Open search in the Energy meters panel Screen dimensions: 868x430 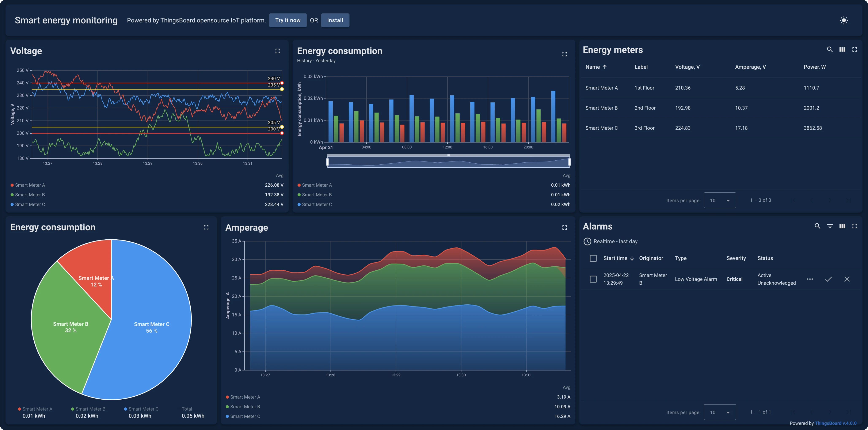tap(830, 49)
